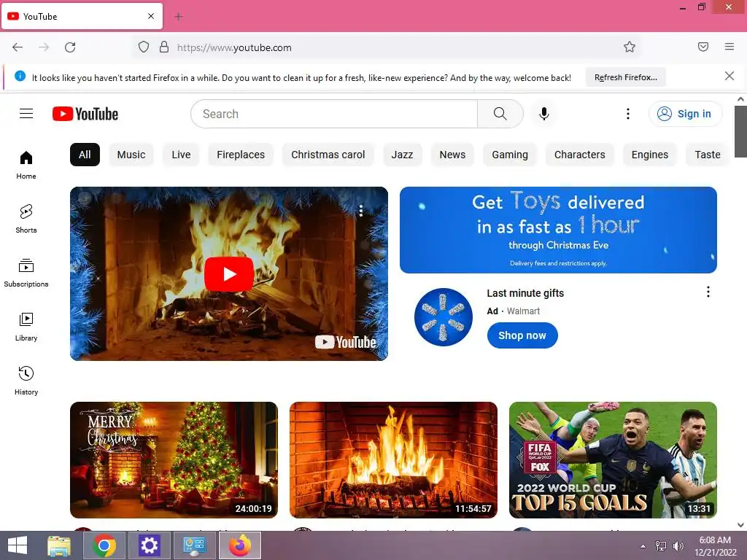Go back with browser back arrow

pyautogui.click(x=18, y=47)
